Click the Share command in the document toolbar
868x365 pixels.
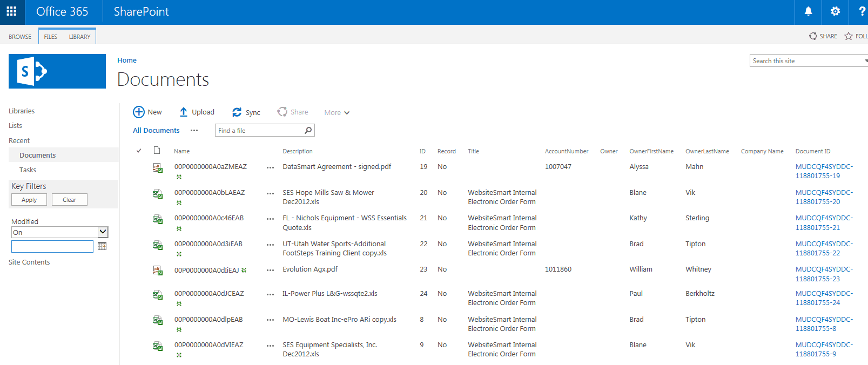click(x=293, y=112)
